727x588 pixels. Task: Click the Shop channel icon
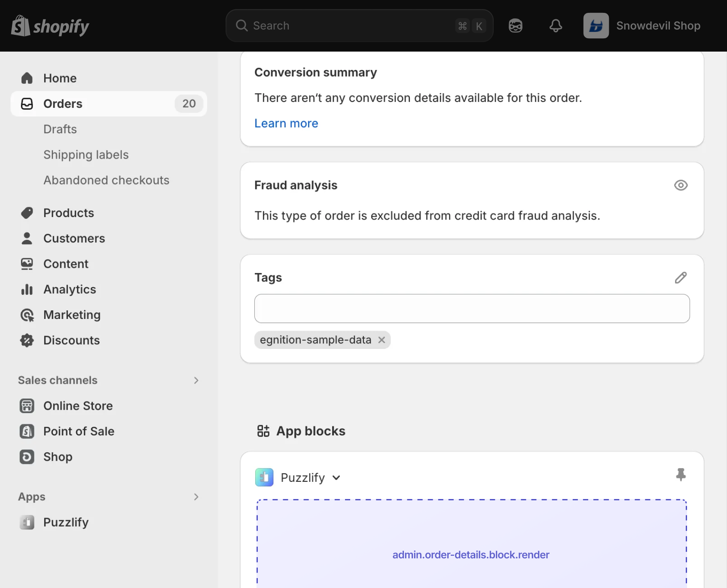tap(27, 456)
